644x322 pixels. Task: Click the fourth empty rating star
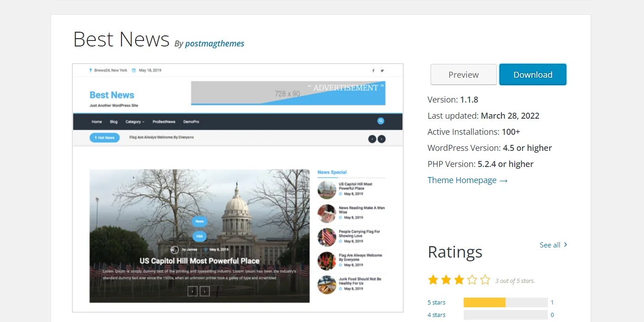click(x=472, y=280)
